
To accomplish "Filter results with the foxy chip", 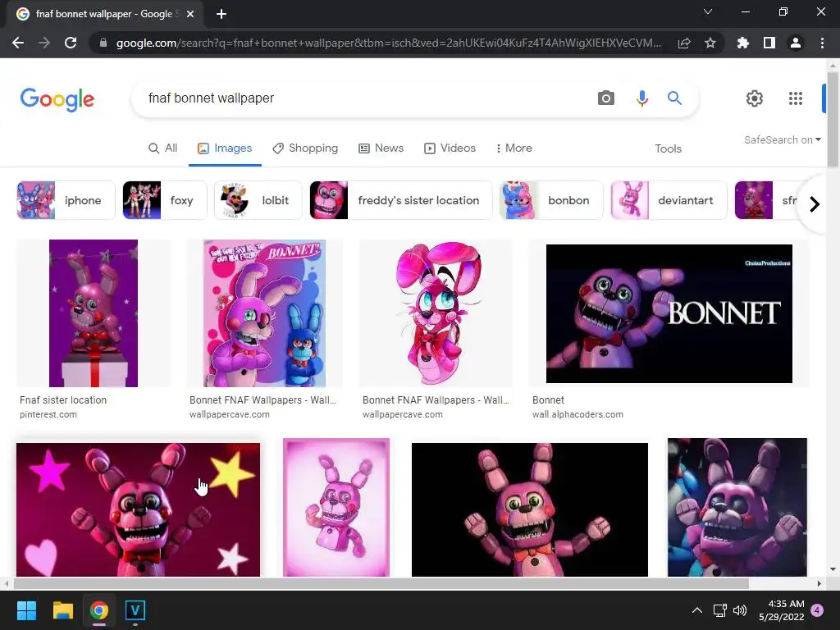I will pos(165,200).
